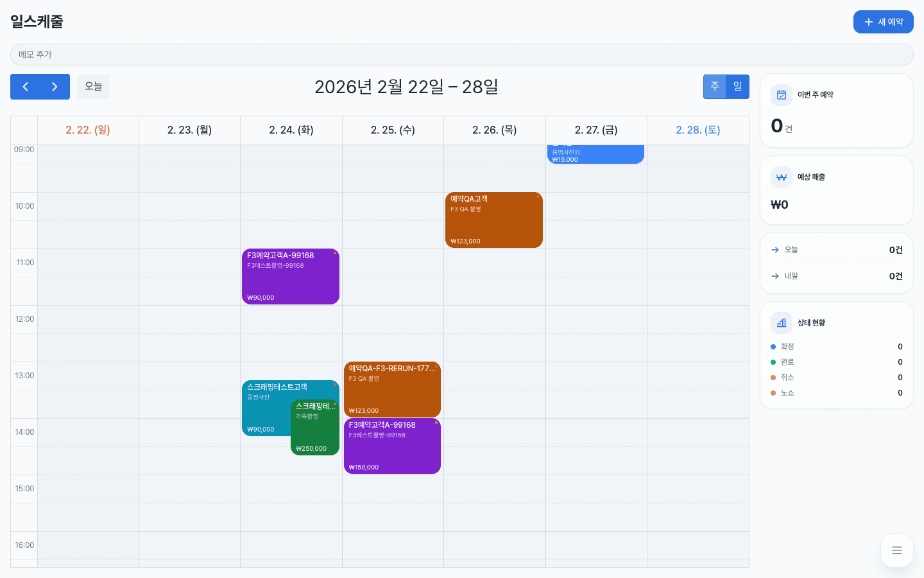
Task: Open the 예약QA고객 booking on Thursday
Action: coord(494,220)
